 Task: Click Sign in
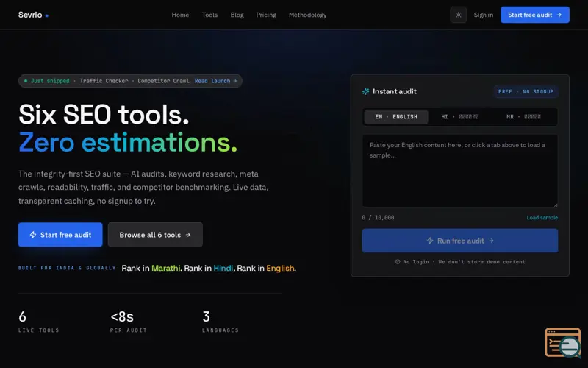pyautogui.click(x=484, y=15)
